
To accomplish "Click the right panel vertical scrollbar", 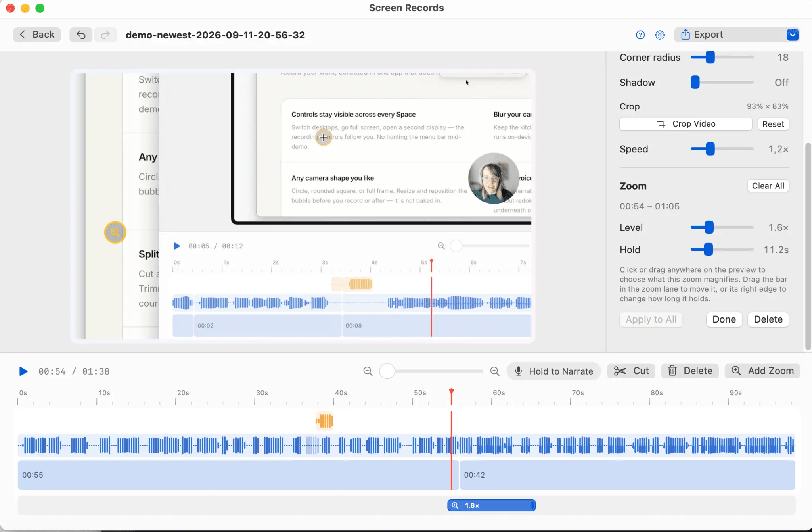I will coord(808,246).
